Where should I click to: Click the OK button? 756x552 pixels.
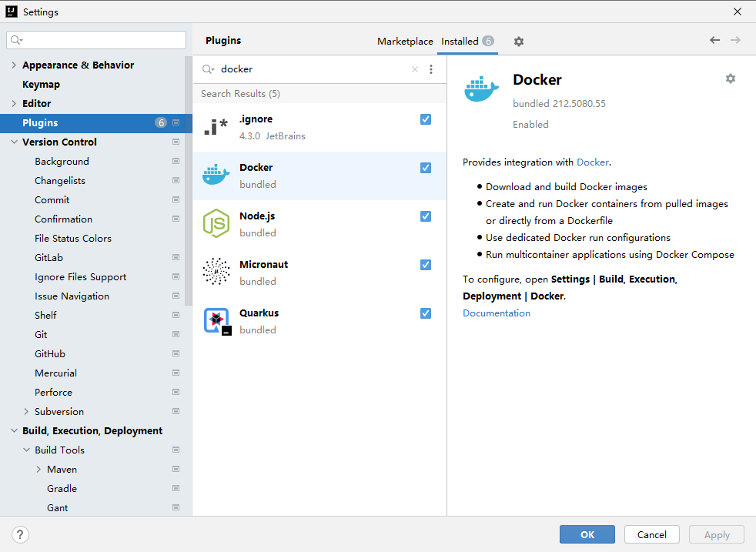coord(587,534)
